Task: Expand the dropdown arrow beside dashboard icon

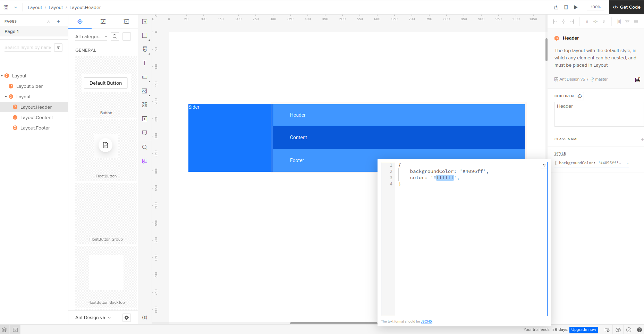Action: tap(16, 7)
